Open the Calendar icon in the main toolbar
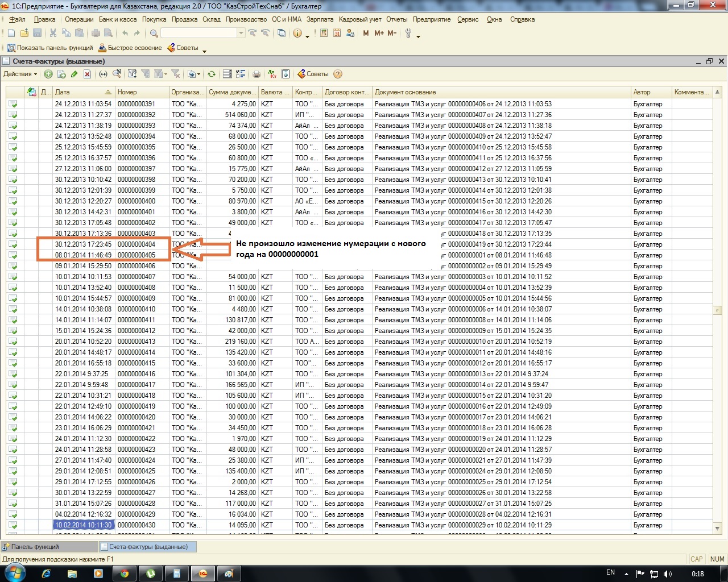Viewport: 728px width, 582px height. pyautogui.click(x=337, y=33)
